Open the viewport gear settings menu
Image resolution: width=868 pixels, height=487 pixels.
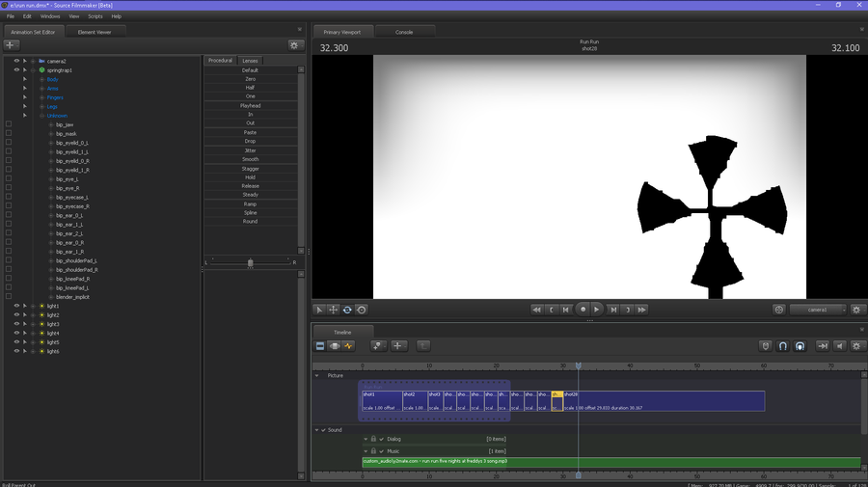click(856, 310)
